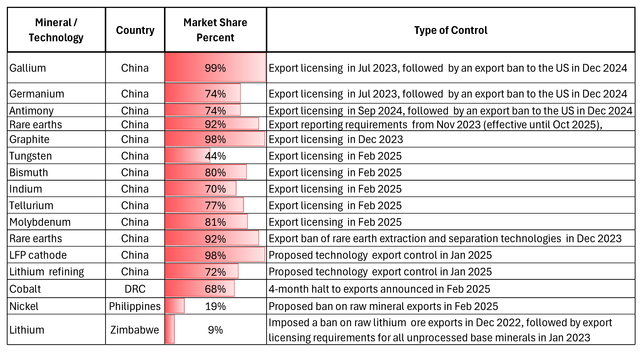Select the Antimony row label

point(32,111)
